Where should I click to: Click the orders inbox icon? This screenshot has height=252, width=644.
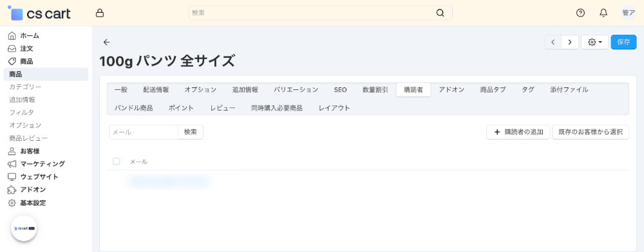tap(12, 48)
